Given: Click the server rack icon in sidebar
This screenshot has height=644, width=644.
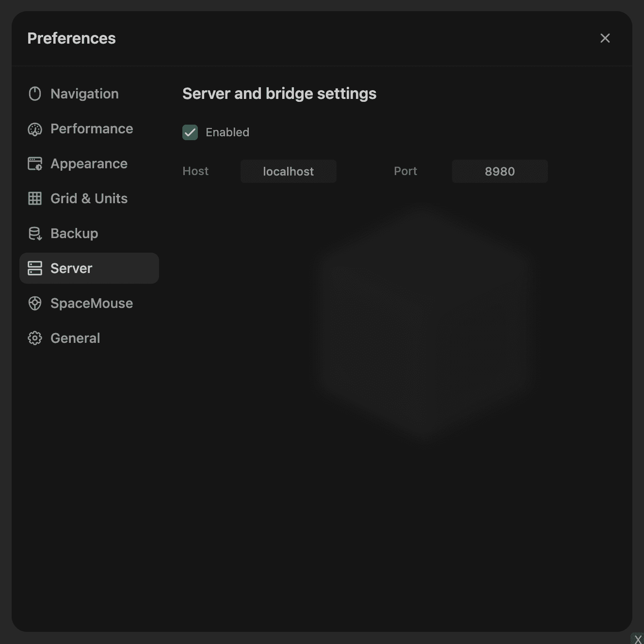Looking at the screenshot, I should tap(35, 268).
